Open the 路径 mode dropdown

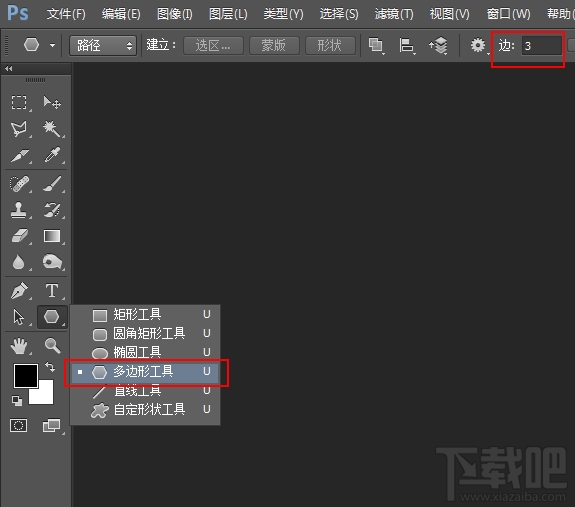(x=103, y=45)
